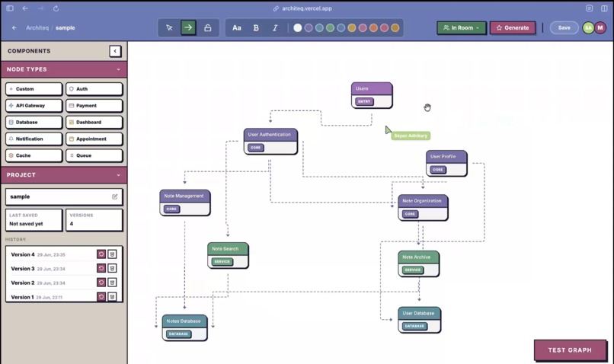Add an Auth node type

point(94,89)
